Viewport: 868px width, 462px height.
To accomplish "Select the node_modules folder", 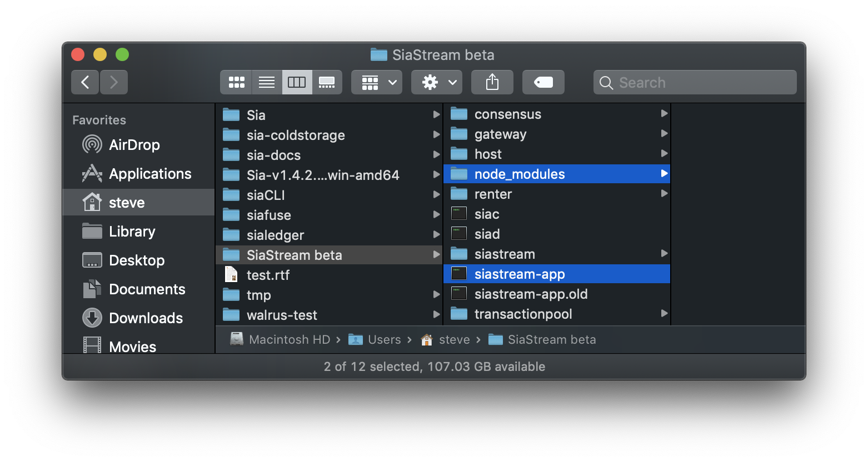I will [x=557, y=174].
